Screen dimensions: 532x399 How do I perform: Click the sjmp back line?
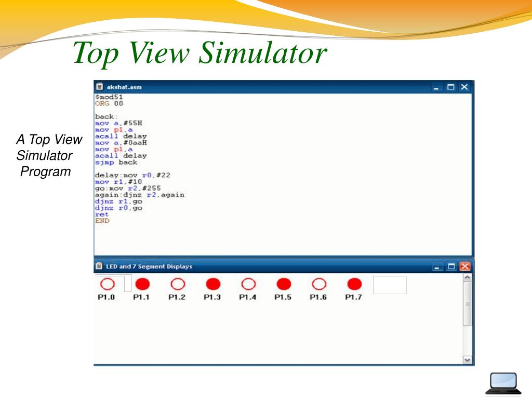coord(116,162)
